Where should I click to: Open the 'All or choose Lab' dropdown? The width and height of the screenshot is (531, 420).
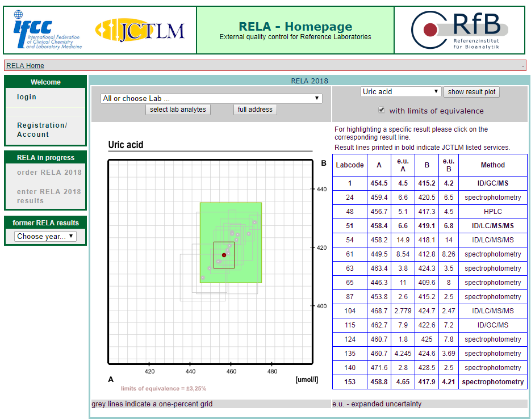click(211, 98)
